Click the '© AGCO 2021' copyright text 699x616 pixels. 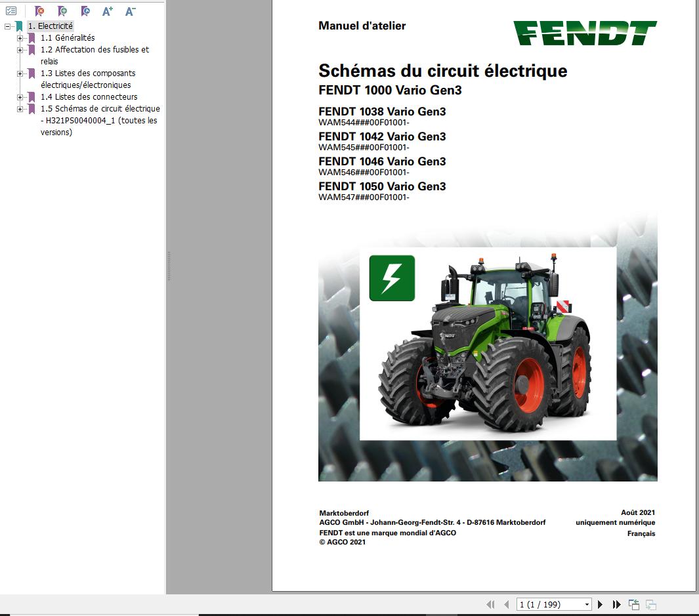point(343,542)
